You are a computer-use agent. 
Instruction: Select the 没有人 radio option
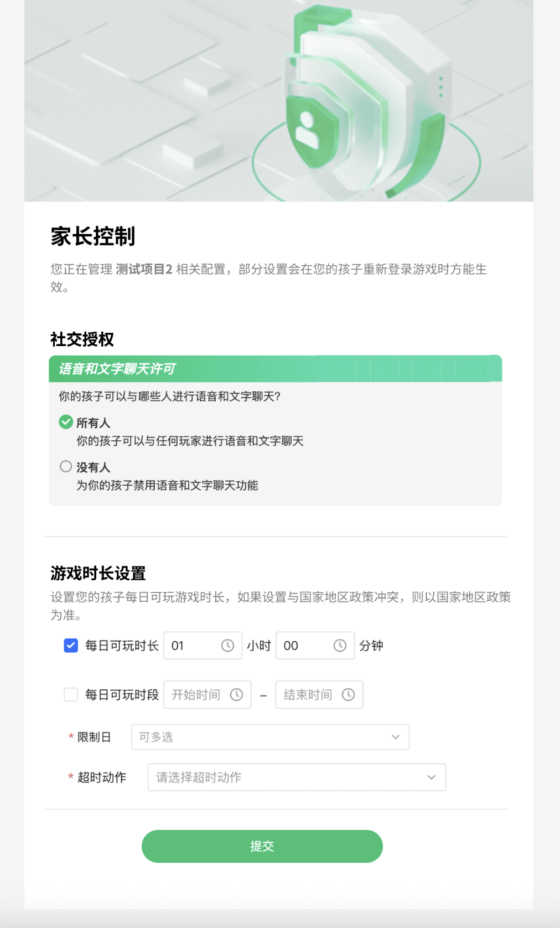66,466
